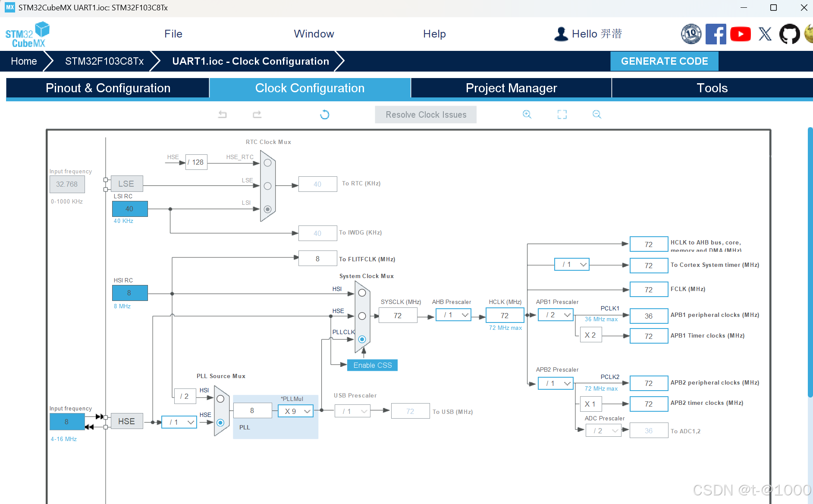This screenshot has height=504, width=813.
Task: Click the GENERATE CODE button
Action: 664,61
